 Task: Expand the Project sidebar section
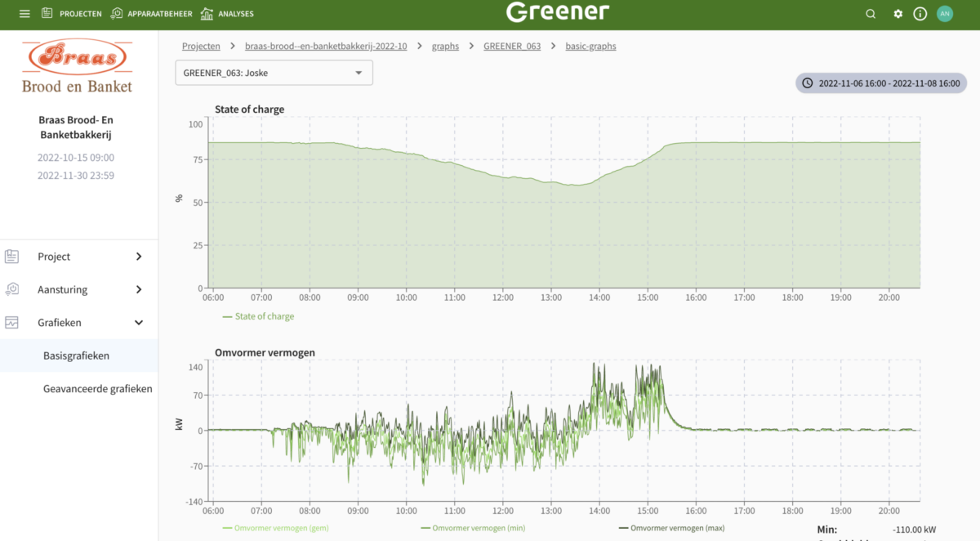point(139,257)
